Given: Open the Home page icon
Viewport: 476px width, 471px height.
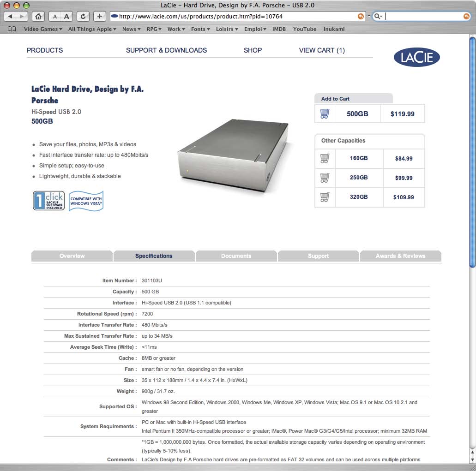Looking at the screenshot, I should [x=38, y=17].
